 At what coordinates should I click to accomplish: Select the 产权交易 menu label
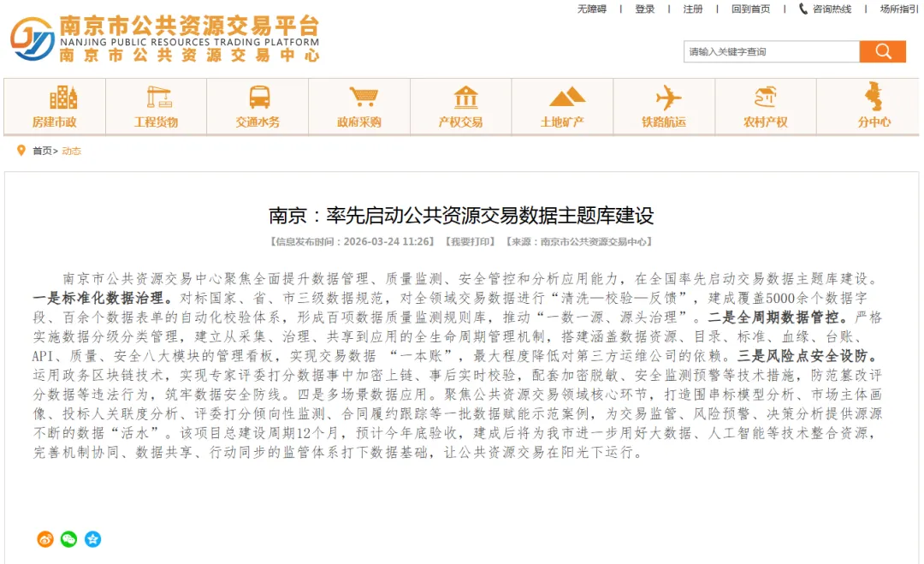point(460,122)
